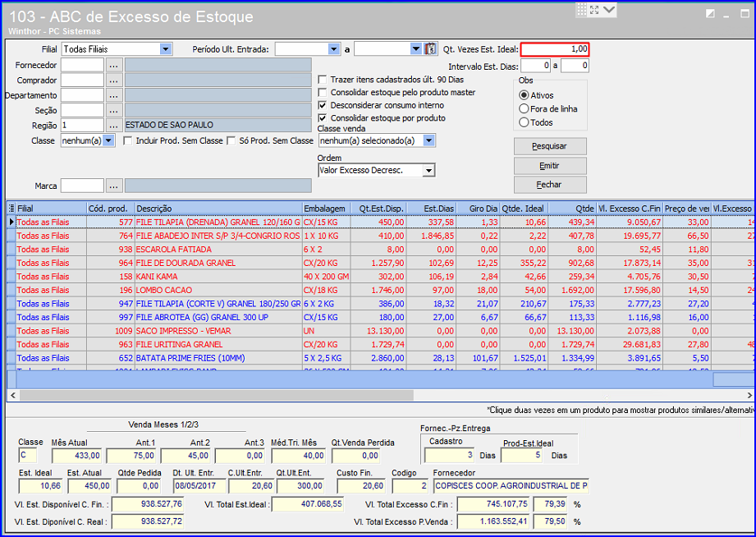
Task: Click the Fechar button
Action: 550,185
